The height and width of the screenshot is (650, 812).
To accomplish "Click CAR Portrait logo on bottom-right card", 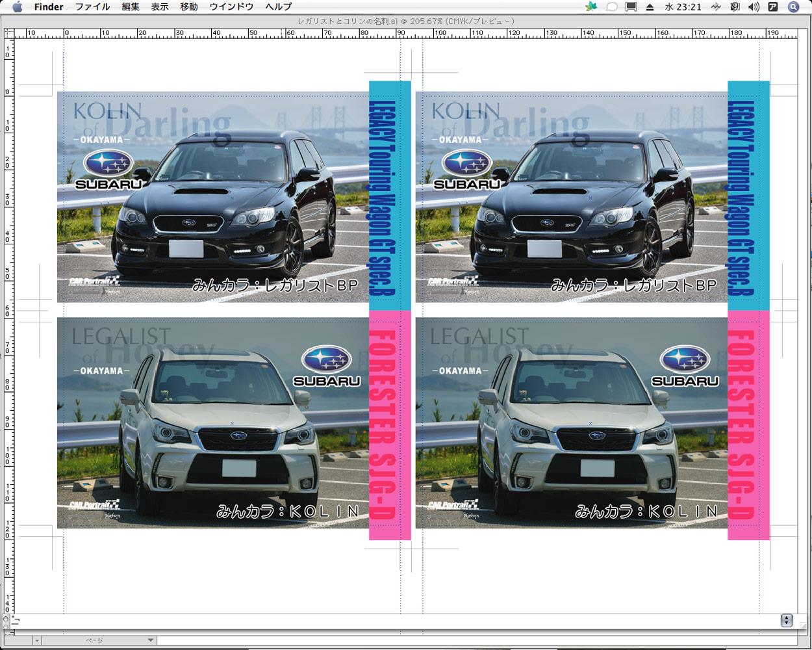I will tap(453, 504).
